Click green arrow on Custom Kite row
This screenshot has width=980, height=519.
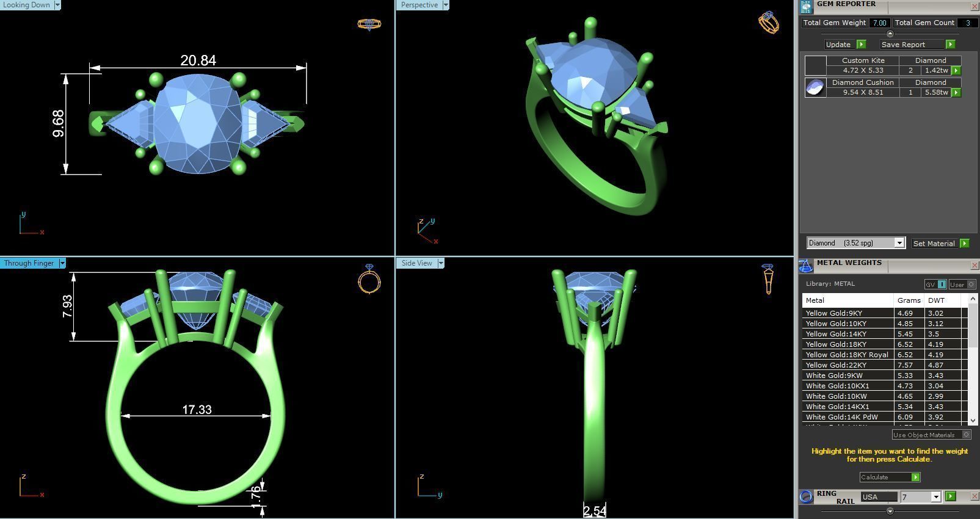pyautogui.click(x=956, y=70)
